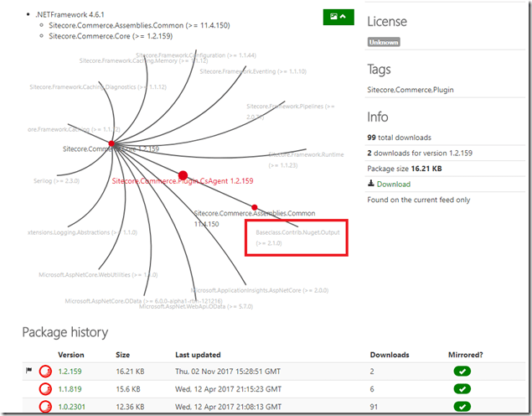Select the Sitecore.Commerce.Plugin.CsAgent graph node

click(x=183, y=175)
